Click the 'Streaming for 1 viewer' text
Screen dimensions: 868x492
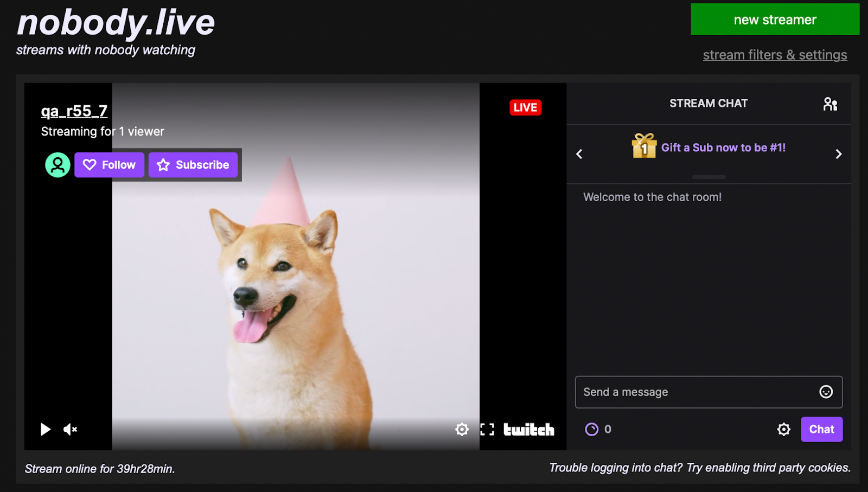coord(103,132)
